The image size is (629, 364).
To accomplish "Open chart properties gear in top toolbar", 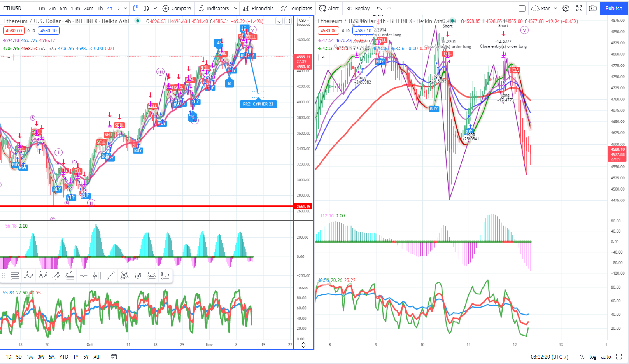I will (x=566, y=8).
